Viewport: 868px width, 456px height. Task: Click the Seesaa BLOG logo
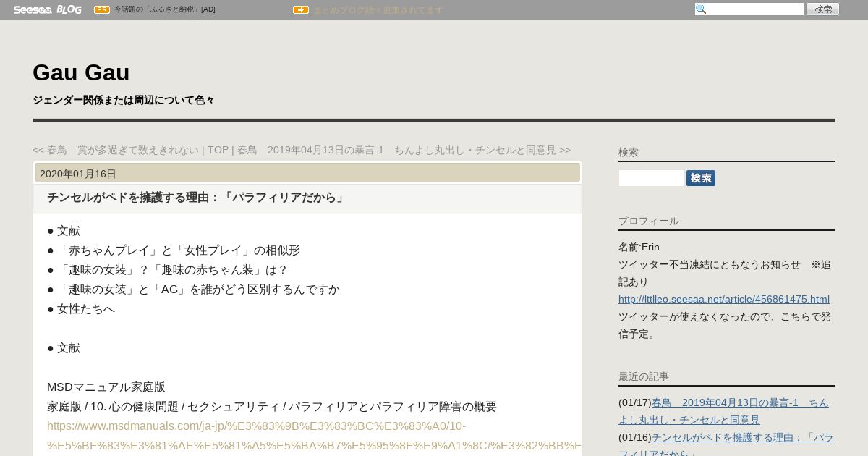[x=47, y=9]
